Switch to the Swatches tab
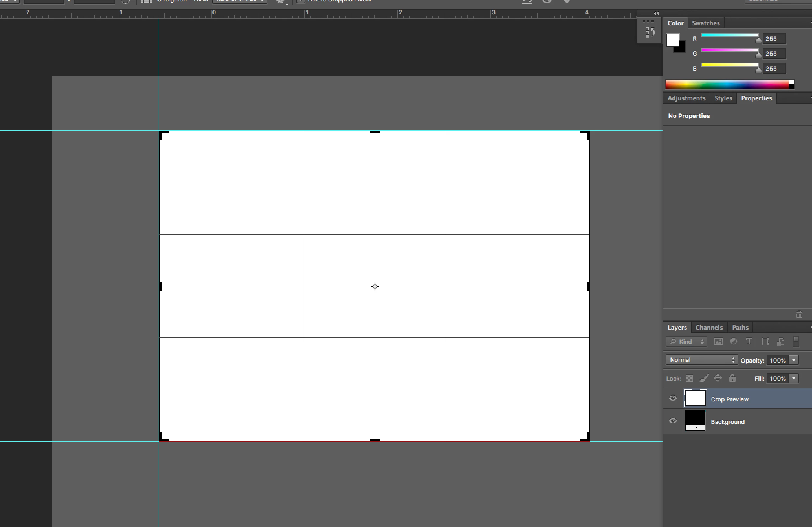This screenshot has width=812, height=527. click(706, 23)
